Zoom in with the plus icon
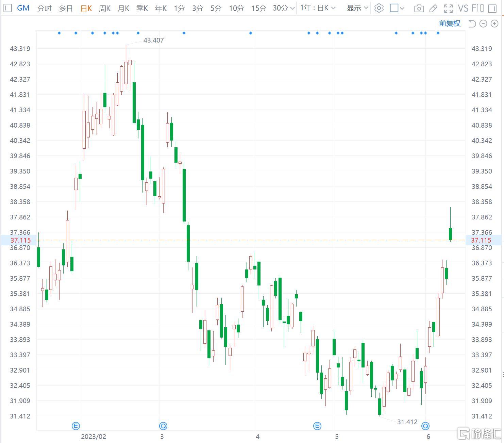The image size is (504, 443). point(494,23)
